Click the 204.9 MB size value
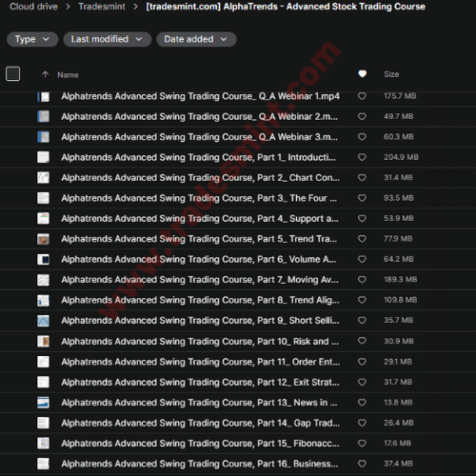Screen dimensions: 476x476 pyautogui.click(x=401, y=157)
